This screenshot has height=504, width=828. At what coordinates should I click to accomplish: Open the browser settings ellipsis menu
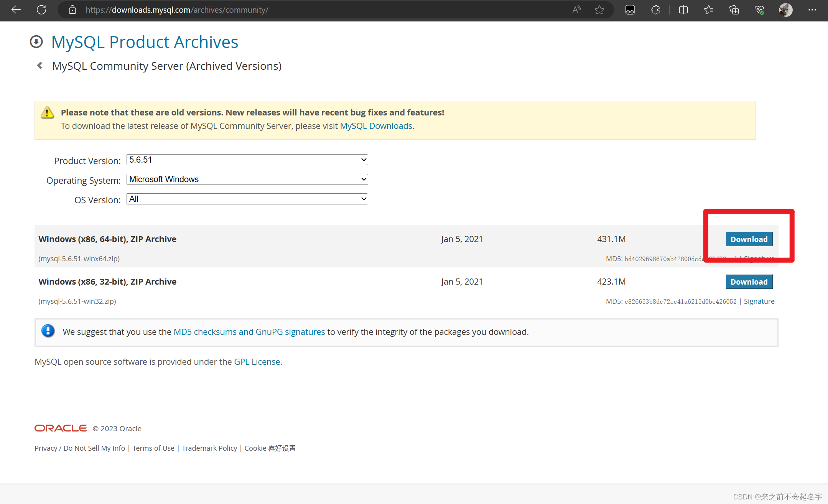point(812,10)
